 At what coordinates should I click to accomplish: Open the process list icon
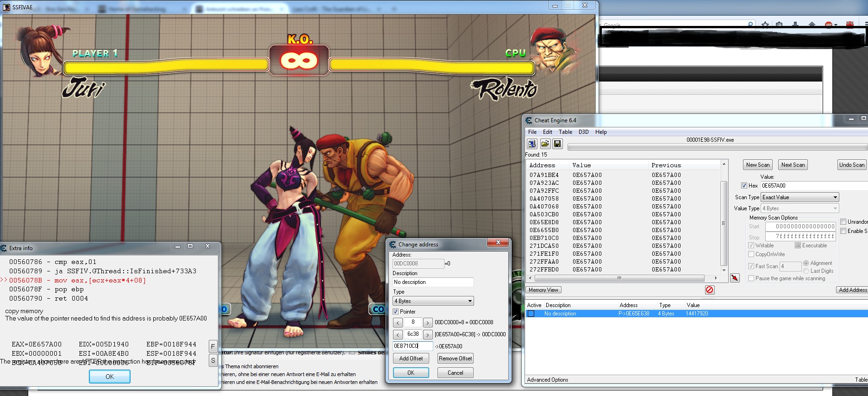[532, 144]
